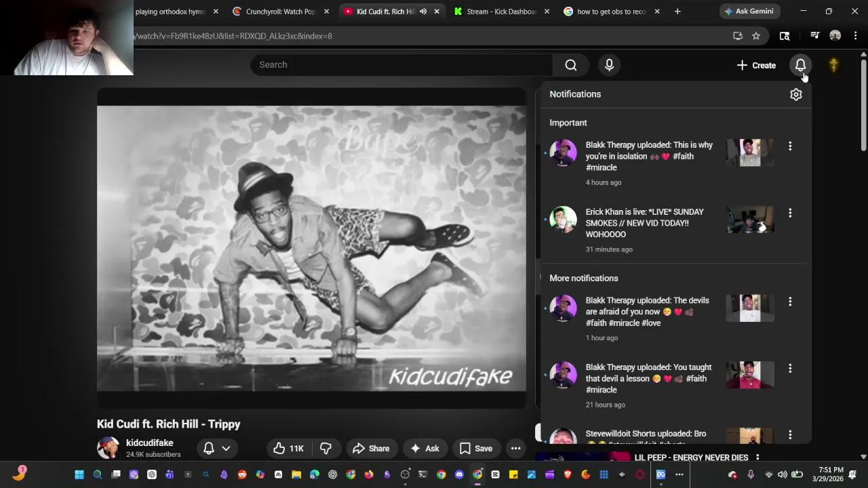868x488 pixels.
Task: Click thumbnail for Erick Khan live notification
Action: [750, 220]
